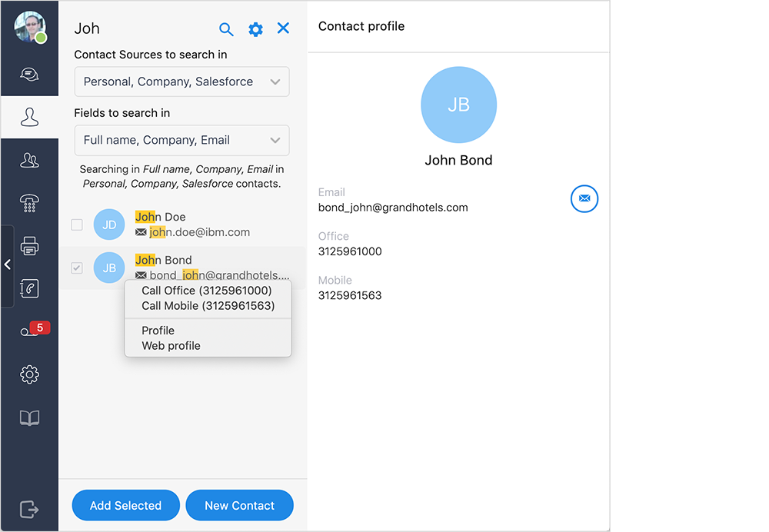Open the fax/print panel
The image size is (769, 532).
(29, 245)
